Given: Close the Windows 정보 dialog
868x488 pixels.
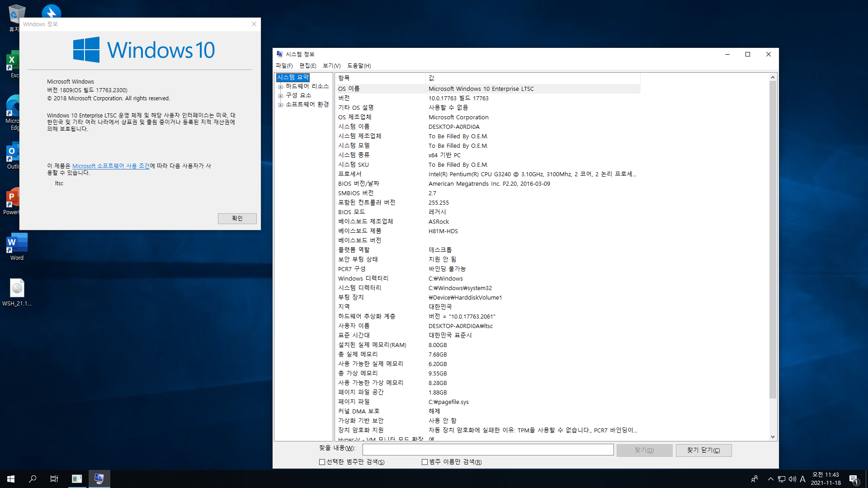Looking at the screenshot, I should (x=254, y=24).
